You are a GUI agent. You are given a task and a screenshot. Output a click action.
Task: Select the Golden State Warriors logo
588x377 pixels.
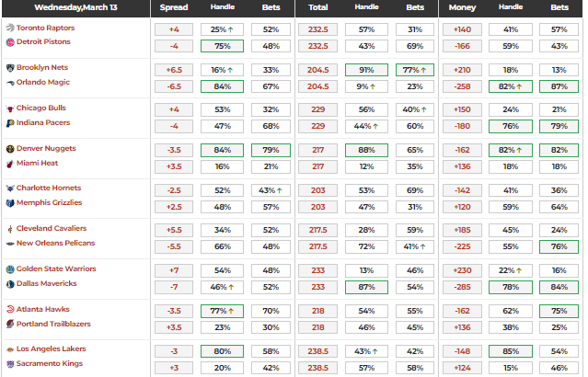pos(10,269)
